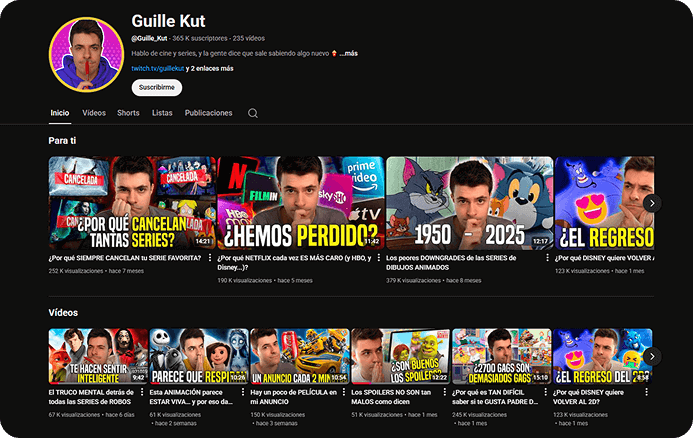
Task: Open three-dot menu for NETFLIX más caro video
Action: 377,259
